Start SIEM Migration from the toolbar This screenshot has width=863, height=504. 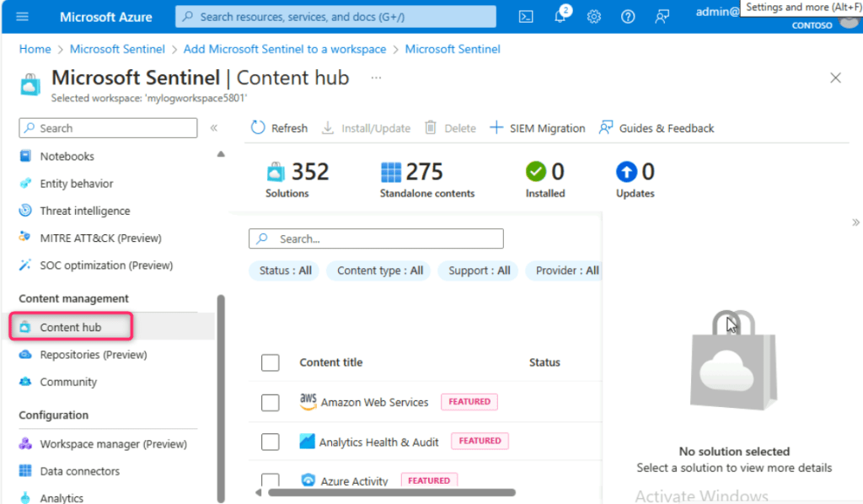tap(537, 128)
